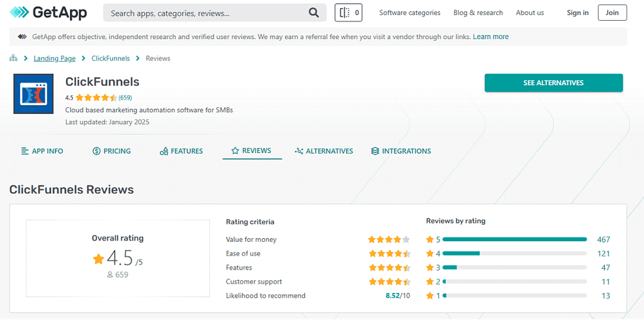Filter by 5 star reviews bar
This screenshot has width=644, height=320.
click(514, 239)
